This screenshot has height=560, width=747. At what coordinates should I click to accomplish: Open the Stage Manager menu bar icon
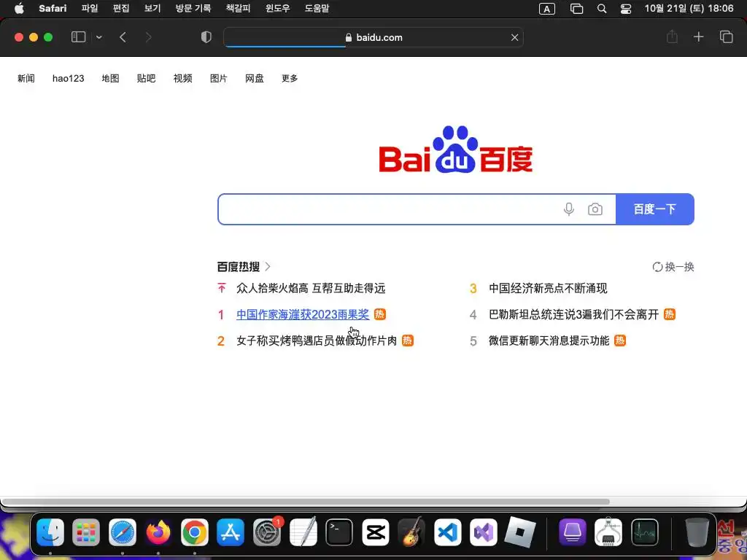pos(576,9)
